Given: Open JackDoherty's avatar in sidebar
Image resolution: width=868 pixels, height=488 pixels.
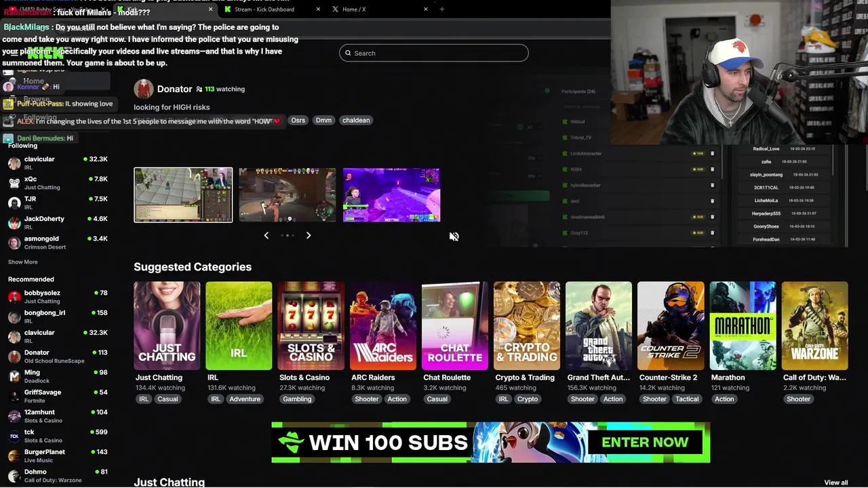Looking at the screenshot, I should [x=14, y=223].
